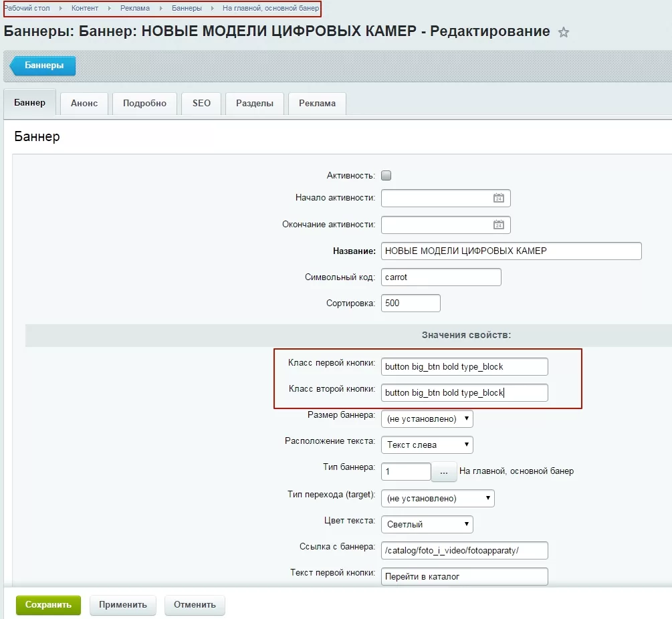Viewport: 672px width, 619px height.
Task: Open the Тип перехода (target) dropdown
Action: [x=437, y=498]
